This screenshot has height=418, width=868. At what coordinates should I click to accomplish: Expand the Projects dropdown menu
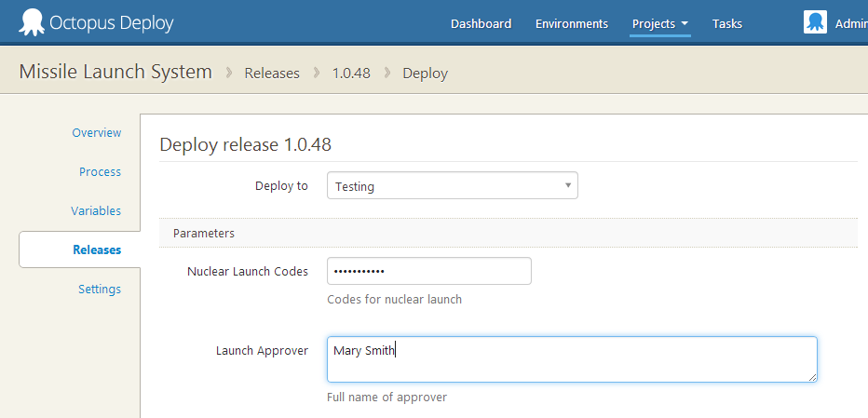coord(660,24)
